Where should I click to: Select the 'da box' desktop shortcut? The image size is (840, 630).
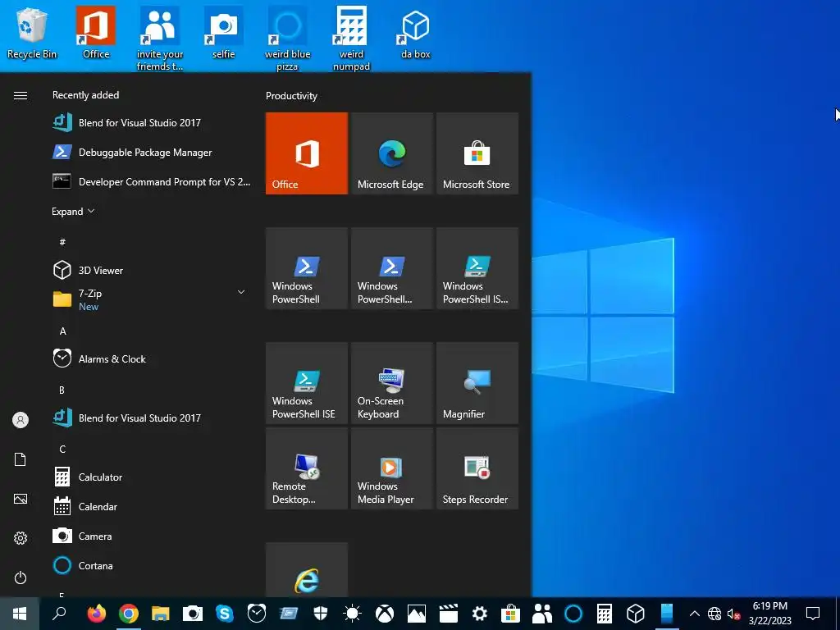click(416, 33)
